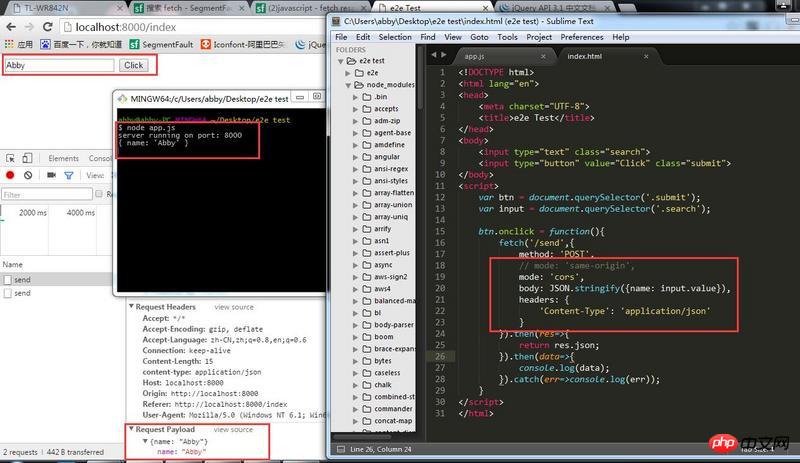Clear the network log with the clear icon
This screenshot has height=463, width=800.
tap(28, 175)
